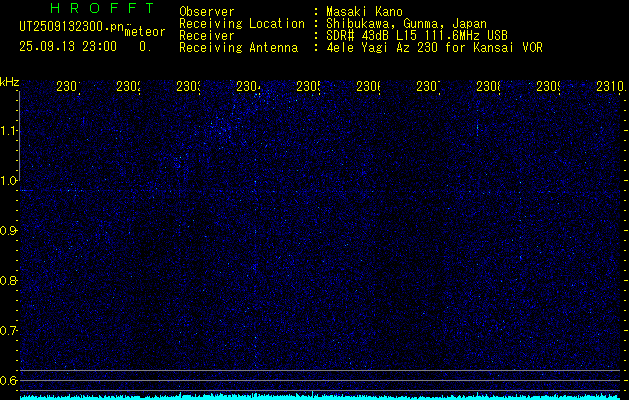Click the 2304 time marker
Screen dimensions: 629x400
click(248, 86)
